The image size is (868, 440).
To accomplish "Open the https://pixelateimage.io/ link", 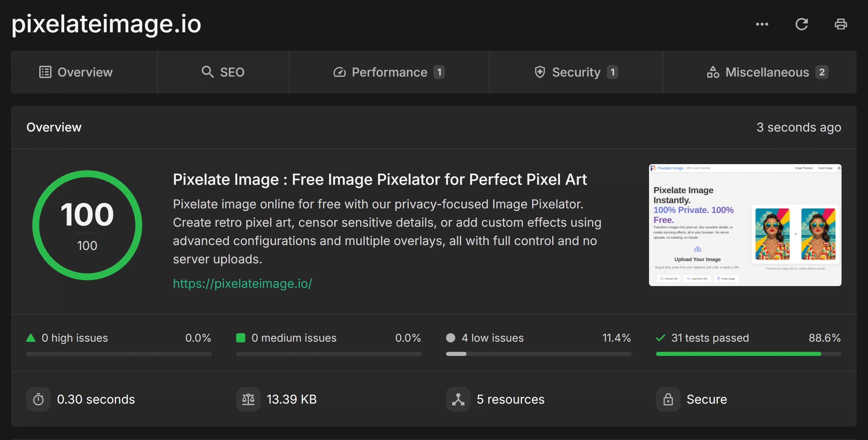I will tap(242, 283).
